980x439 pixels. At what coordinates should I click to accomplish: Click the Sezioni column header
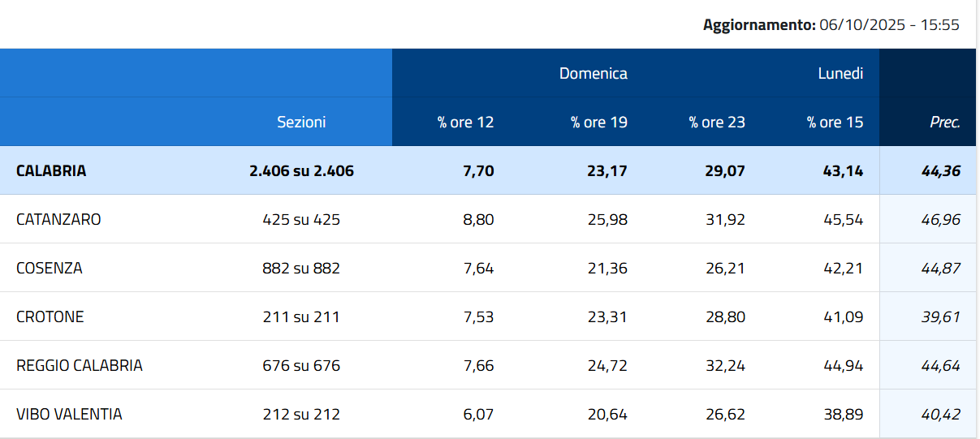301,123
